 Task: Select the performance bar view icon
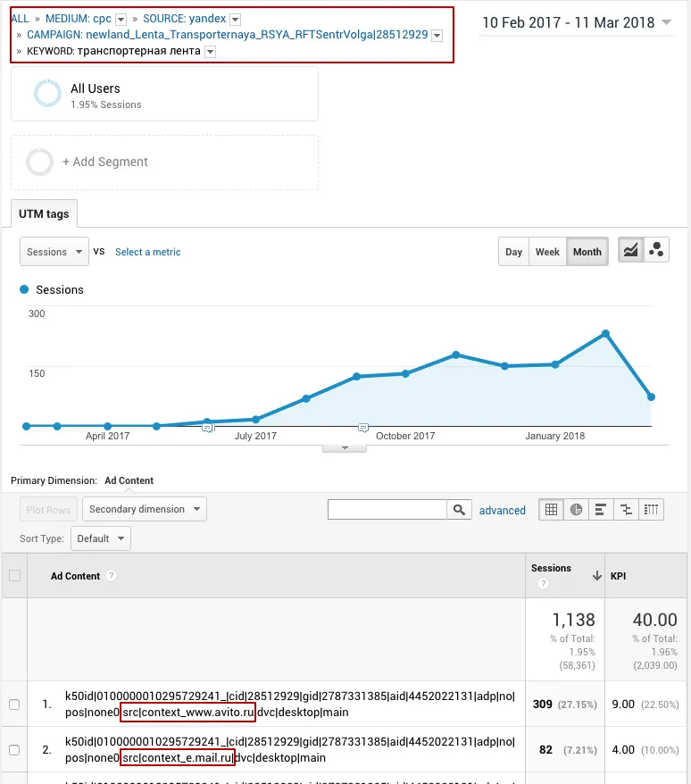(601, 510)
